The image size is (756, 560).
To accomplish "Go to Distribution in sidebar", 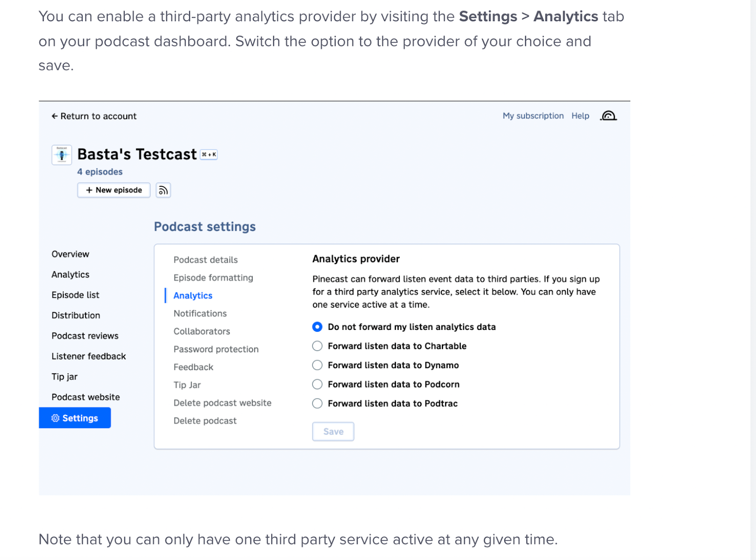I will [x=76, y=316].
